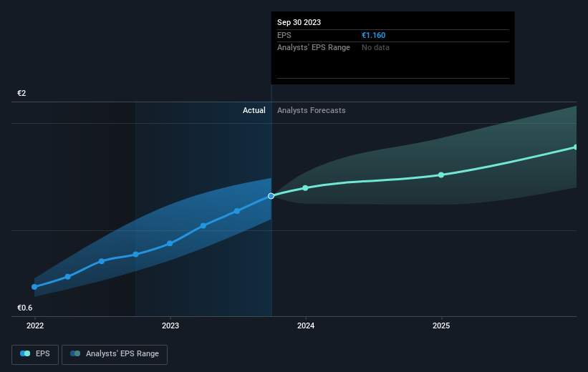Image resolution: width=588 pixels, height=372 pixels.
Task: Select the Sep 30 2023 highlighted data point
Action: [271, 196]
